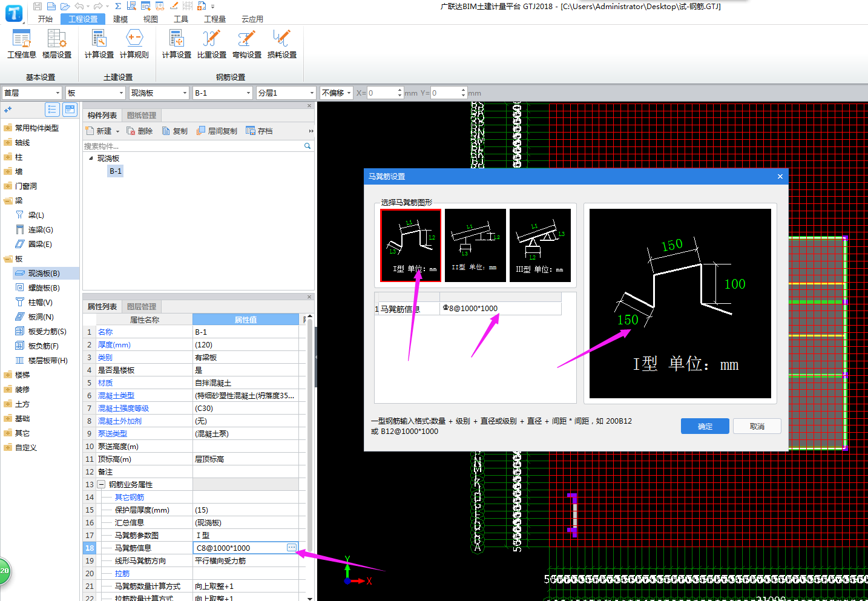Select B-1 in the component list

(116, 171)
